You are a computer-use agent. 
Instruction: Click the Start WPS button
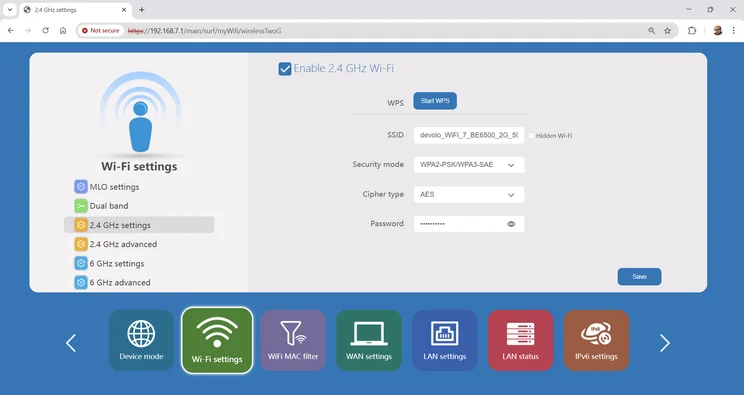tap(435, 101)
